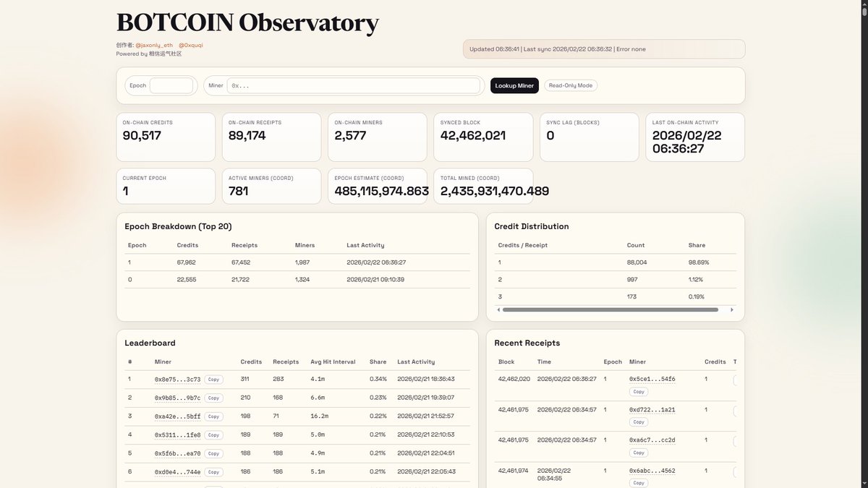Open miner 0xd0e4...744e in Leaderboard

click(177, 472)
